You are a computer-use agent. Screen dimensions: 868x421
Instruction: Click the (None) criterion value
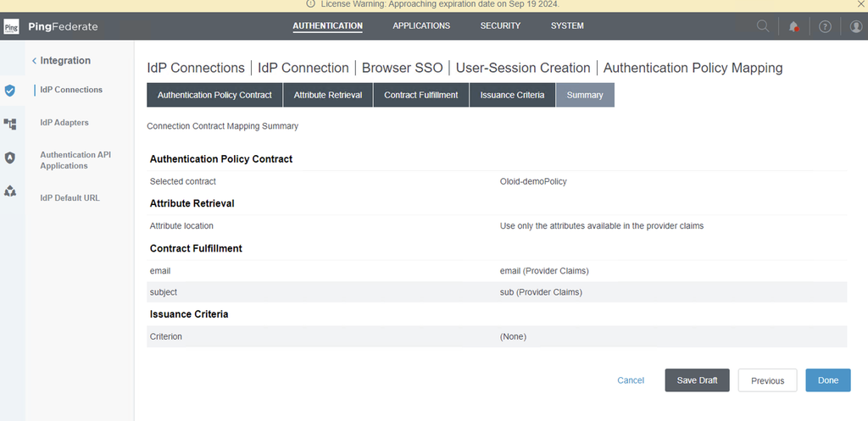pos(513,336)
